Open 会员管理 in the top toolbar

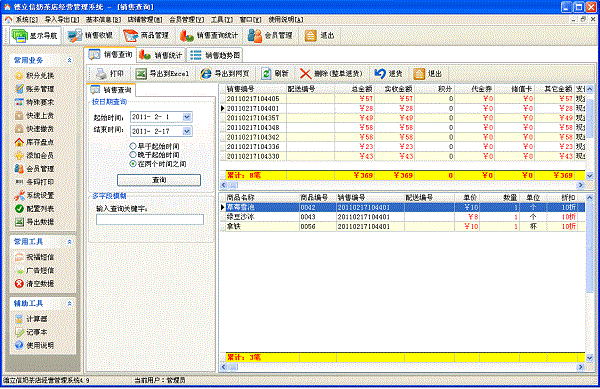click(x=270, y=36)
